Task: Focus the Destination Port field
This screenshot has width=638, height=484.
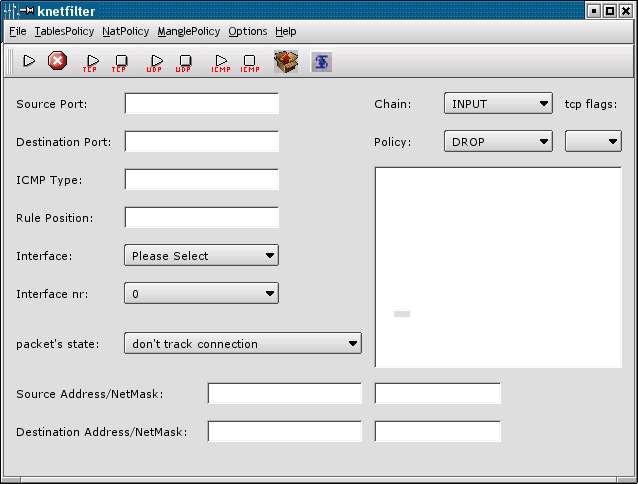Action: click(x=202, y=141)
